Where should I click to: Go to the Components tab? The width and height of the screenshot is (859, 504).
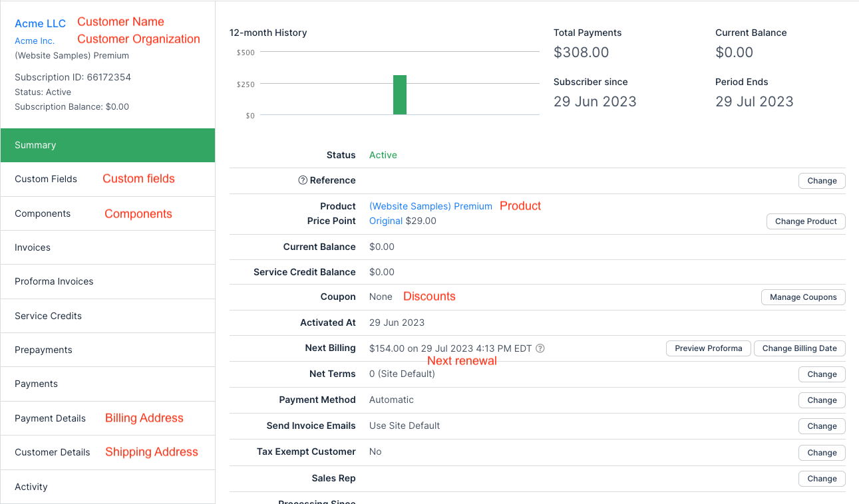pyautogui.click(x=43, y=213)
